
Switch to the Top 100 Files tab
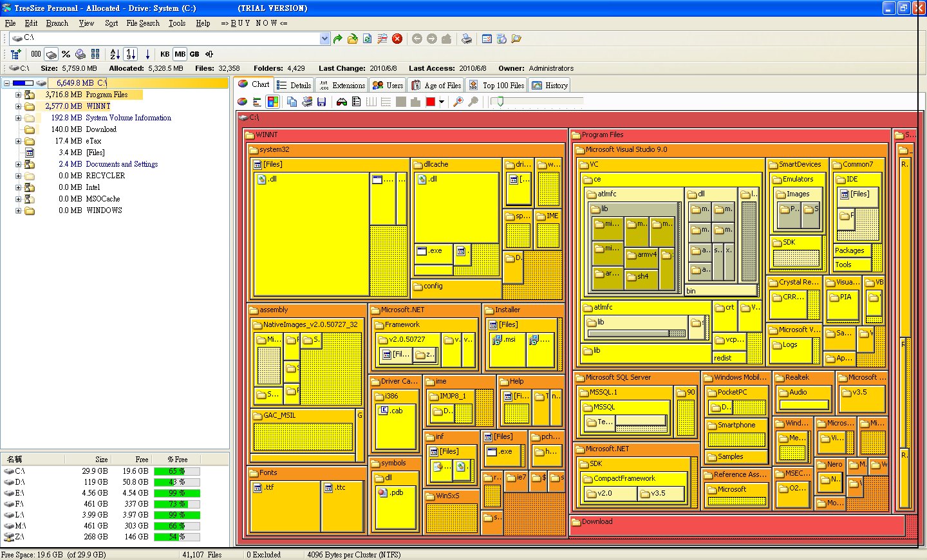496,85
